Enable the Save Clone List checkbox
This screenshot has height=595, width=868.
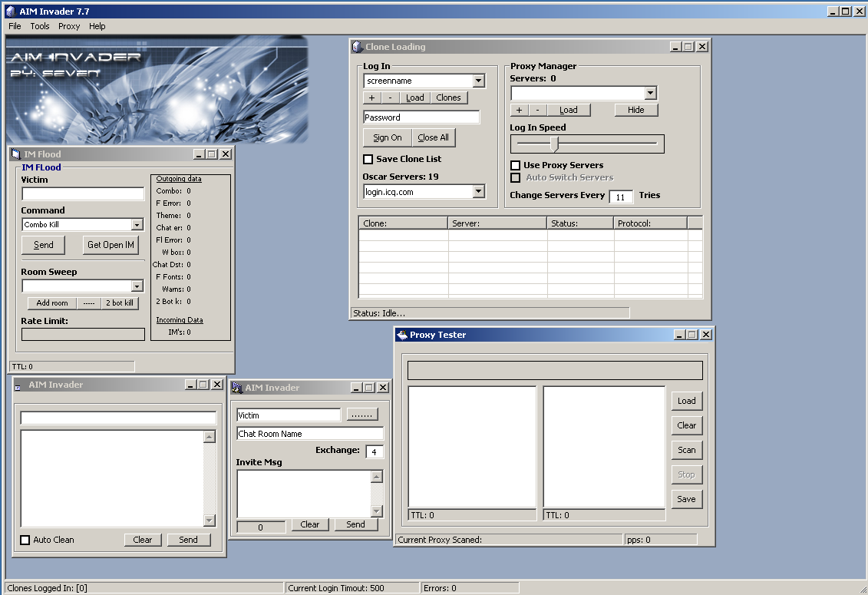click(x=368, y=159)
